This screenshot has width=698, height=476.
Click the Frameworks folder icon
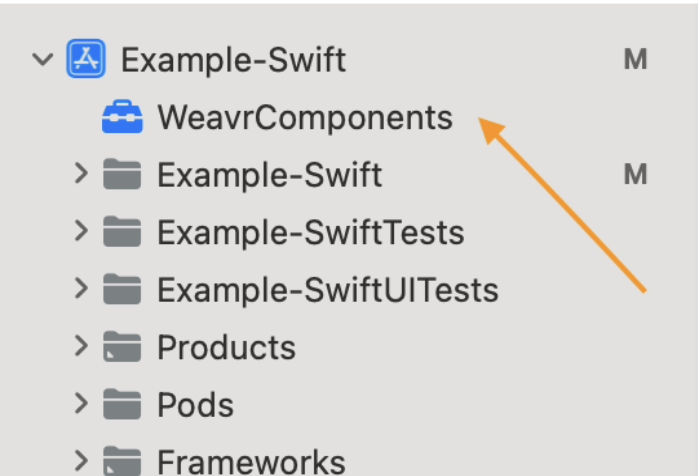[122, 461]
